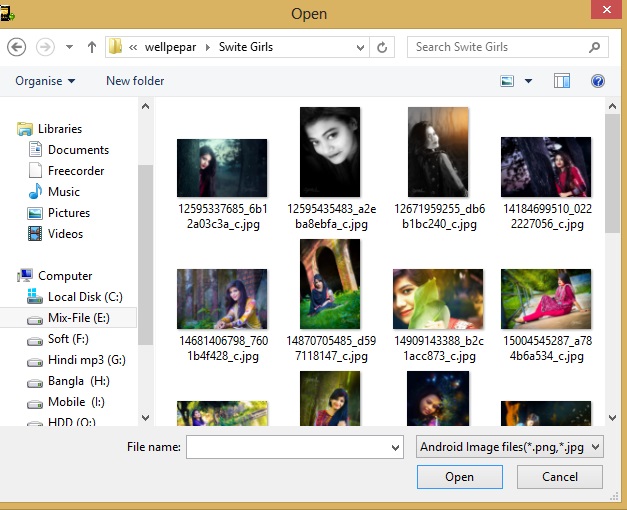Select thumbnail 12595337685_6b12a03c3a_c.jpg
The width and height of the screenshot is (627, 510).
coord(222,168)
